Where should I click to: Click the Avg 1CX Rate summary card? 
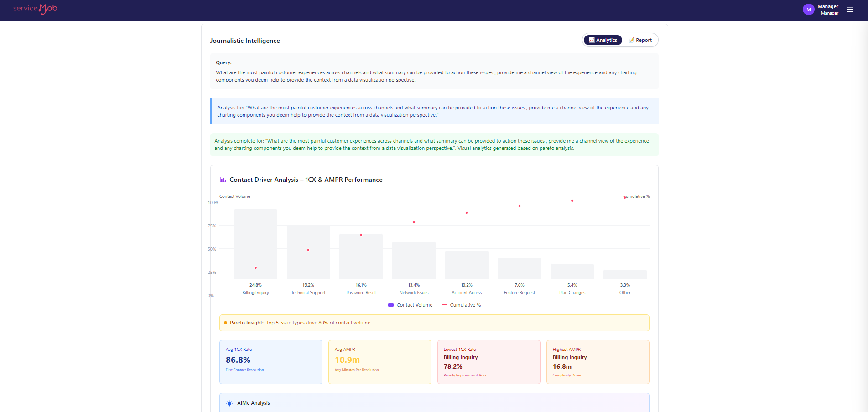[x=271, y=362]
